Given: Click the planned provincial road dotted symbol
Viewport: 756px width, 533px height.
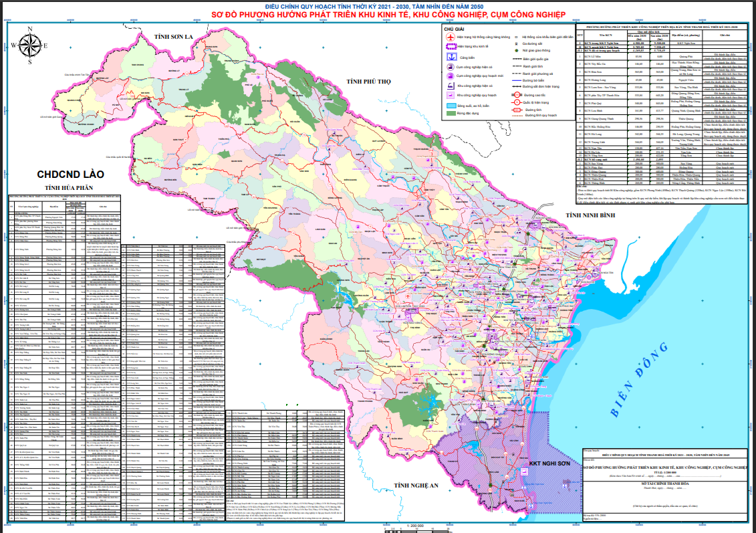Looking at the screenshot, I should tap(517, 116).
